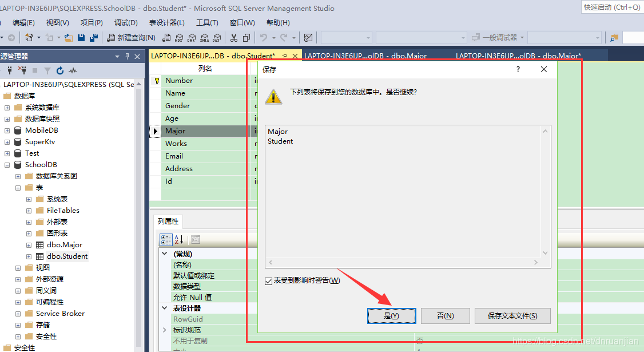Close the Object Explorer panel

138,56
